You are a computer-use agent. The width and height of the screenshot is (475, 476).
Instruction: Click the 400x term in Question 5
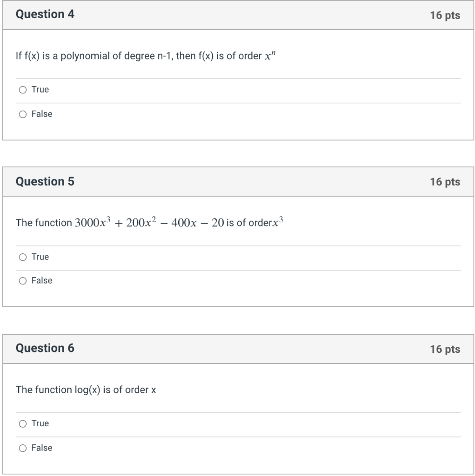pos(184,223)
